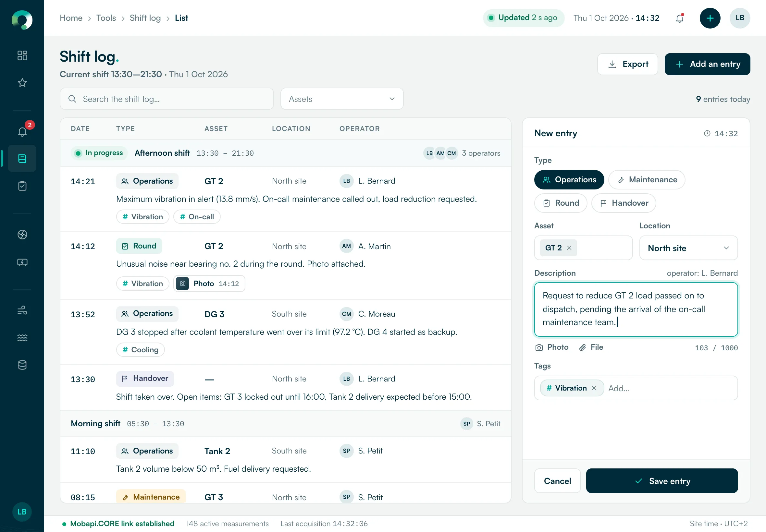Select the Maintenance entry type
Screen dimensions: 766x532
click(x=647, y=180)
